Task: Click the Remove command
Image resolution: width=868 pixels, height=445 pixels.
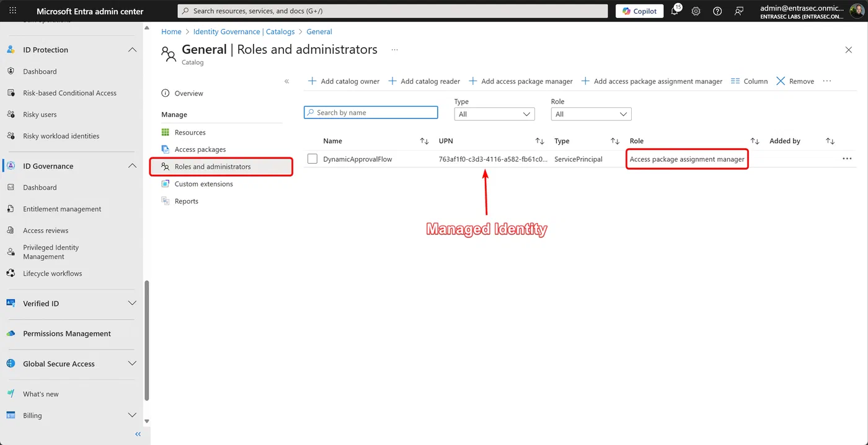Action: pyautogui.click(x=795, y=81)
